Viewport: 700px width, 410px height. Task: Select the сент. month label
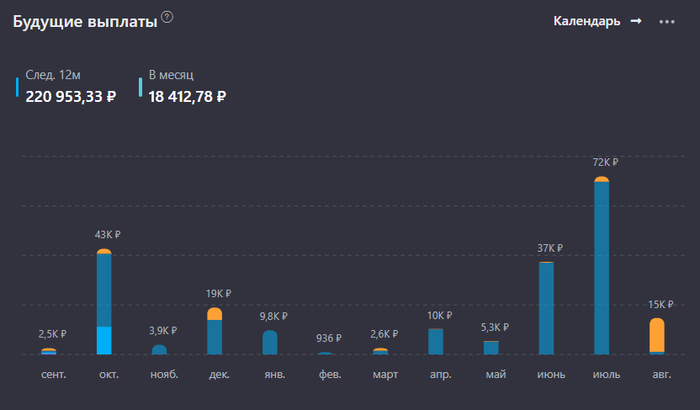[x=54, y=374]
